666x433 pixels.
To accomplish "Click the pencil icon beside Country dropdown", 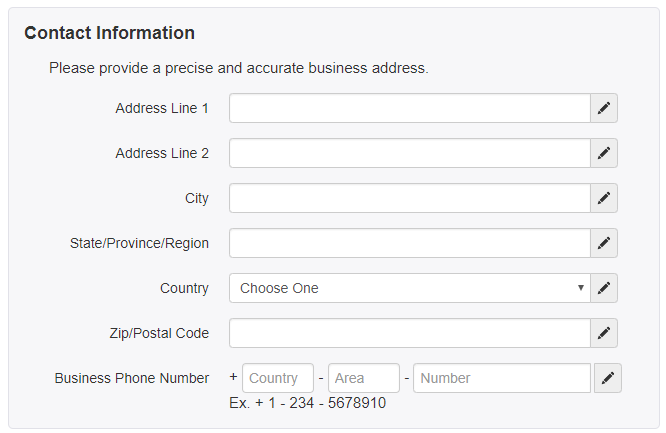I will (x=604, y=289).
